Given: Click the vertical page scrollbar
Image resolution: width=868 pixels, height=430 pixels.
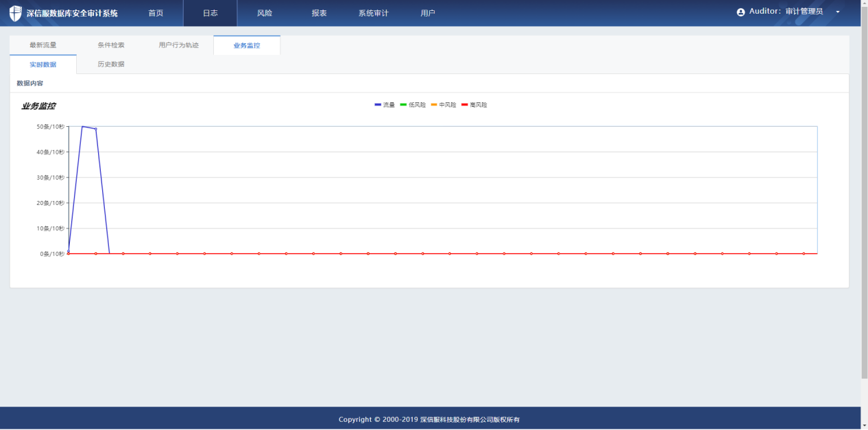Looking at the screenshot, I should (x=864, y=192).
